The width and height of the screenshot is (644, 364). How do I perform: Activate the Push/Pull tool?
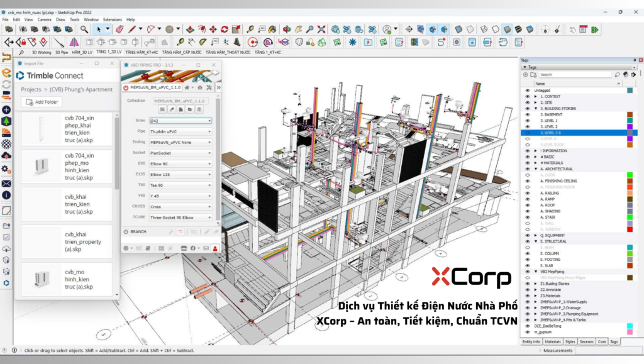tap(191, 29)
